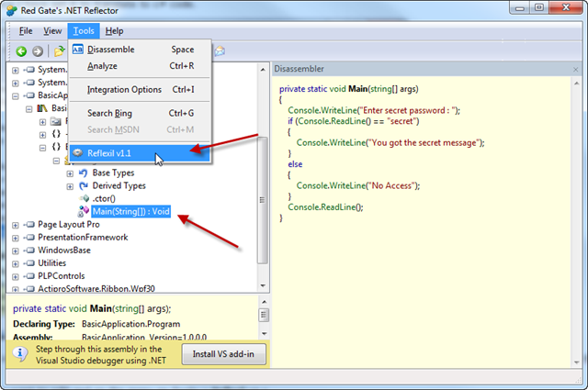This screenshot has width=588, height=390.
Task: Click the details pane scroll-down arrow
Action: tap(264, 333)
